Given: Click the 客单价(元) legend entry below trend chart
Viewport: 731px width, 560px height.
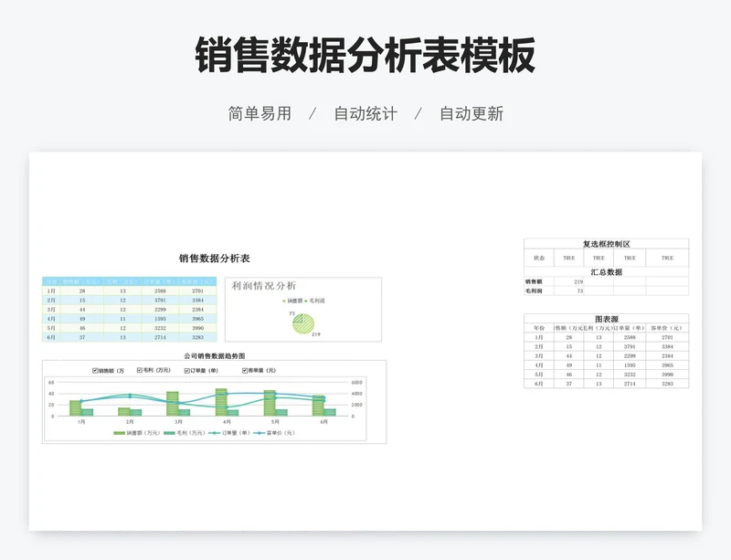Looking at the screenshot, I should tap(274, 433).
